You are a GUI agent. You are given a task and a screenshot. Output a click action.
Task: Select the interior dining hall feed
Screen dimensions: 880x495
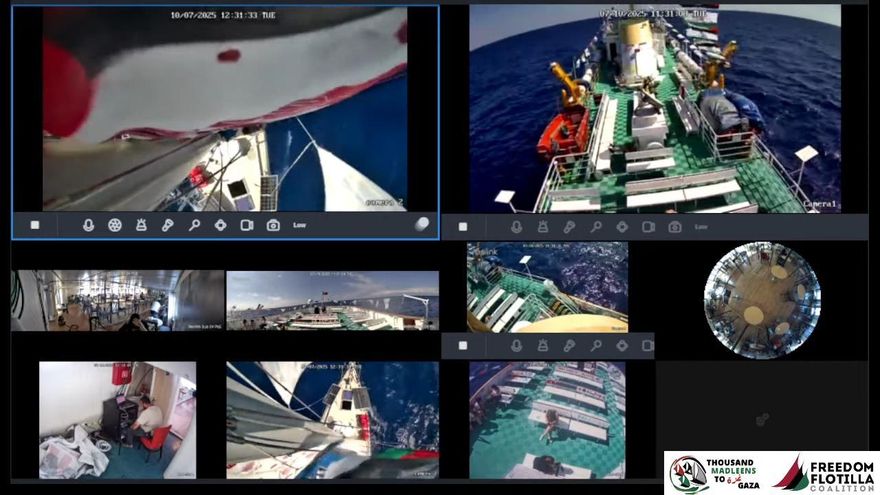coord(117,301)
